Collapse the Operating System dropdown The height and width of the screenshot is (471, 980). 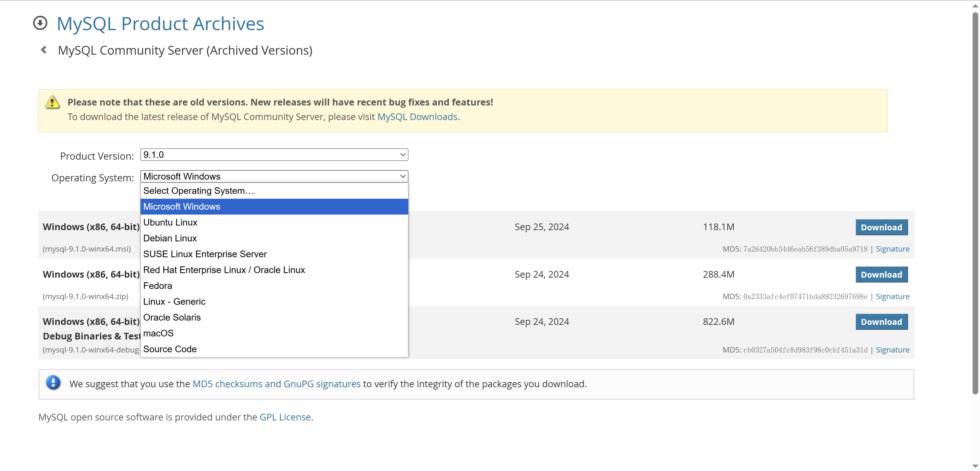[x=274, y=176]
